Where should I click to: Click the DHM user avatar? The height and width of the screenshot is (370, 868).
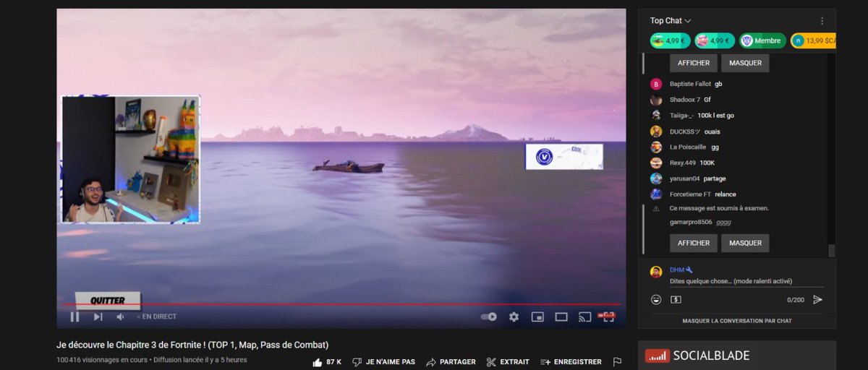click(x=656, y=272)
